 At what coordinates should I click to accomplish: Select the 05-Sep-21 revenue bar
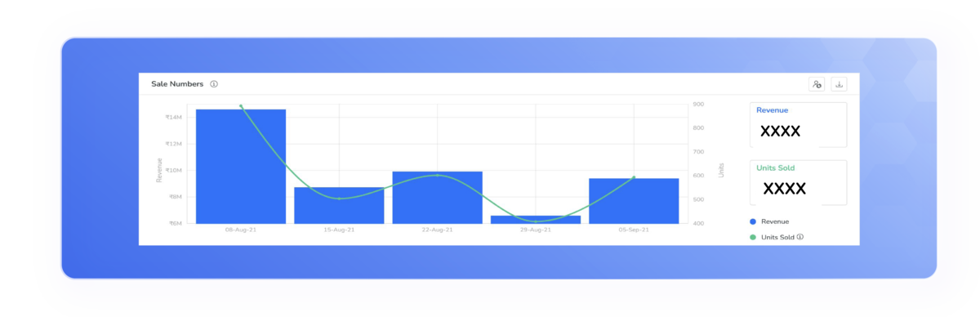coord(634,200)
